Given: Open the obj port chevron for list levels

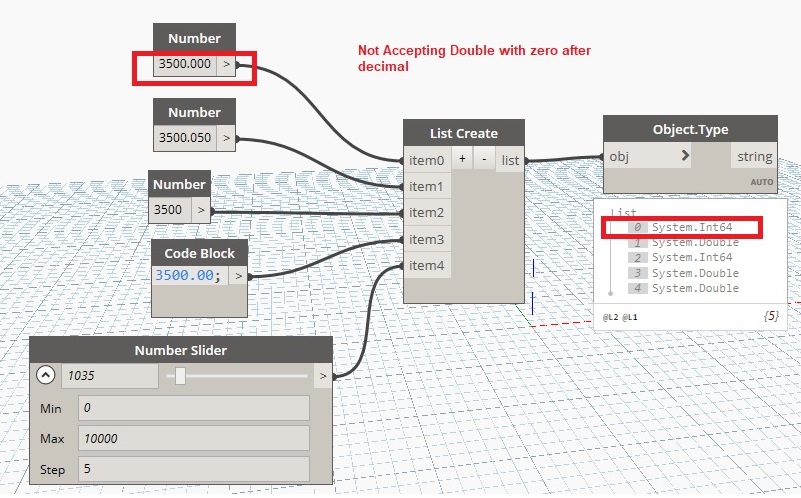Looking at the screenshot, I should pos(685,155).
